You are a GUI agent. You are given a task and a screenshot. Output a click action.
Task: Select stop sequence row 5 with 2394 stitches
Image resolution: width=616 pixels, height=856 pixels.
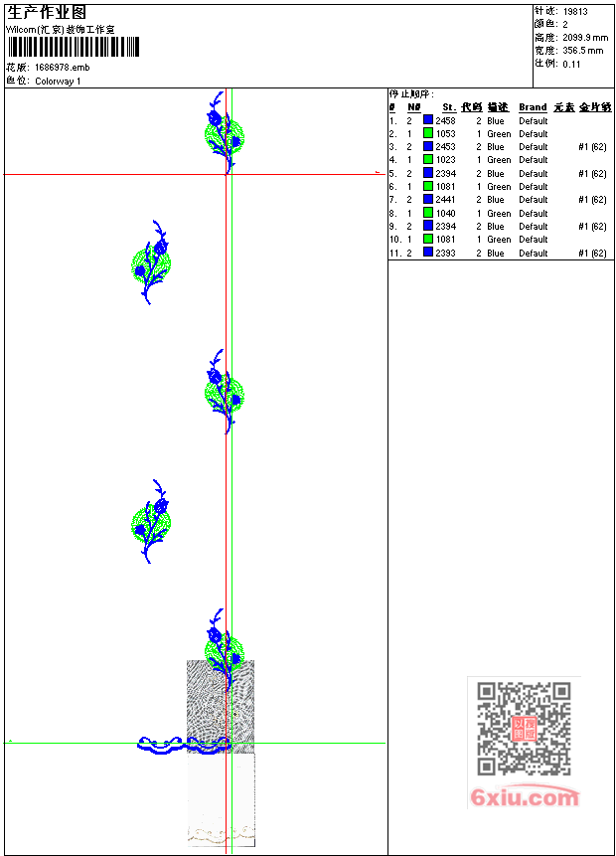pyautogui.click(x=498, y=173)
